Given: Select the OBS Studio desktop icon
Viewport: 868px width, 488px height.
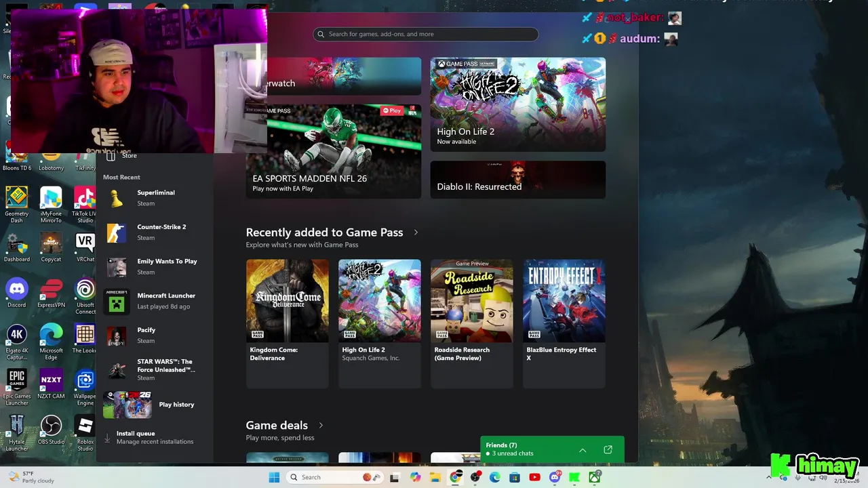Looking at the screenshot, I should click(51, 430).
